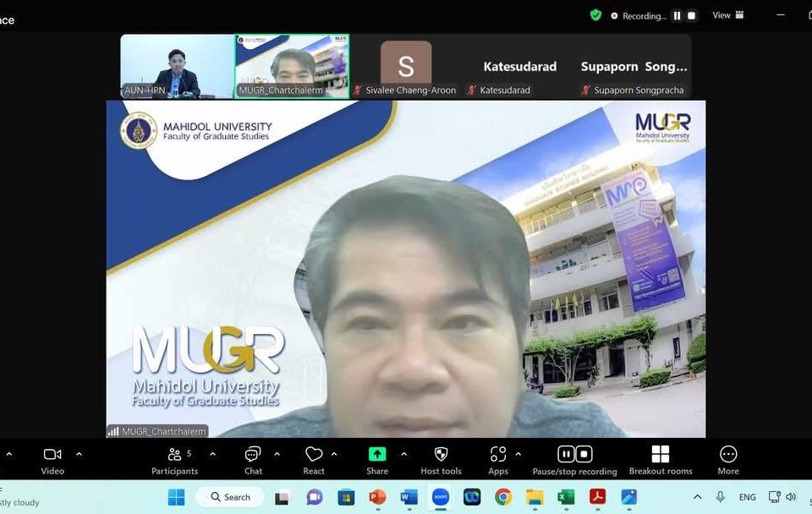Open Webex app from the taskbar
812x514 pixels.
[472, 497]
